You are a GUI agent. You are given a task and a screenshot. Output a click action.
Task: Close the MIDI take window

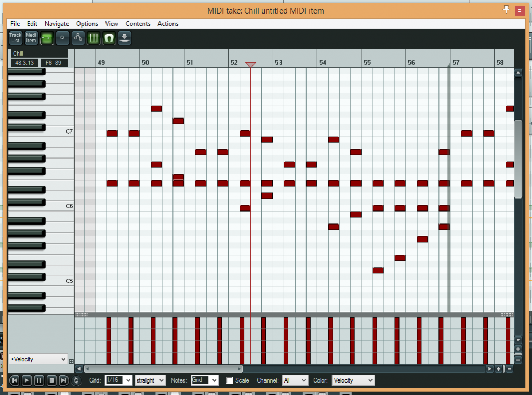(520, 10)
